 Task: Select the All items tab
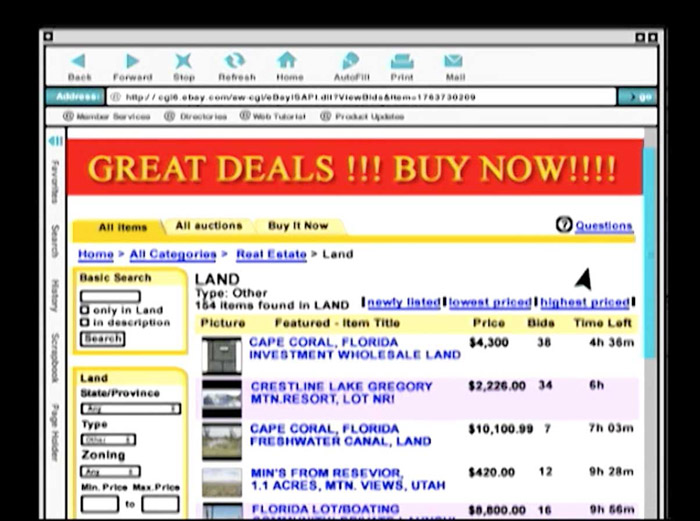pyautogui.click(x=122, y=227)
